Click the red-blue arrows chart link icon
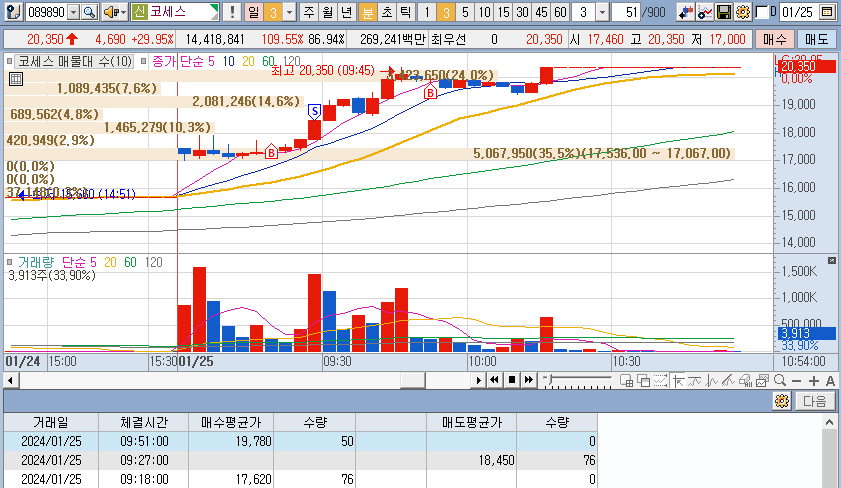 pos(685,12)
